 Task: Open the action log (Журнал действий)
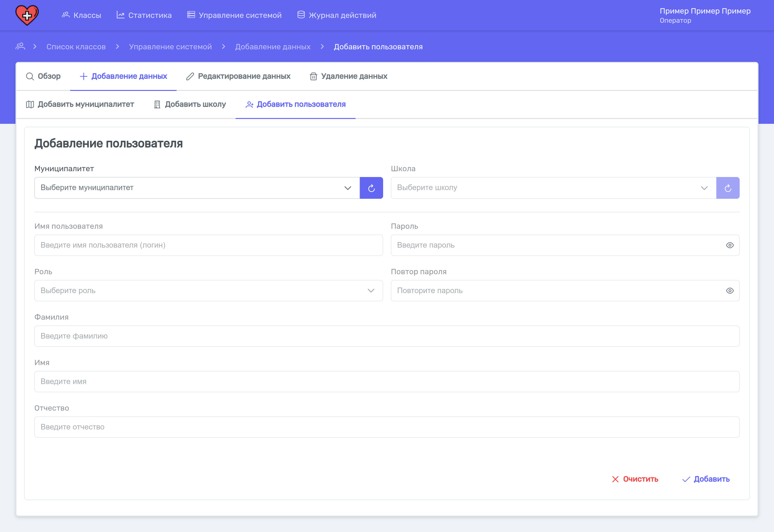tap(337, 15)
